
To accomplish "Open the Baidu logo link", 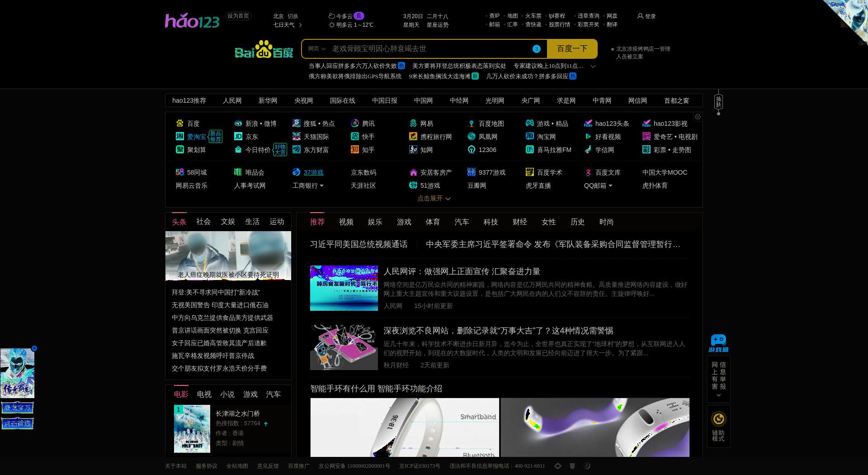I will 264,49.
